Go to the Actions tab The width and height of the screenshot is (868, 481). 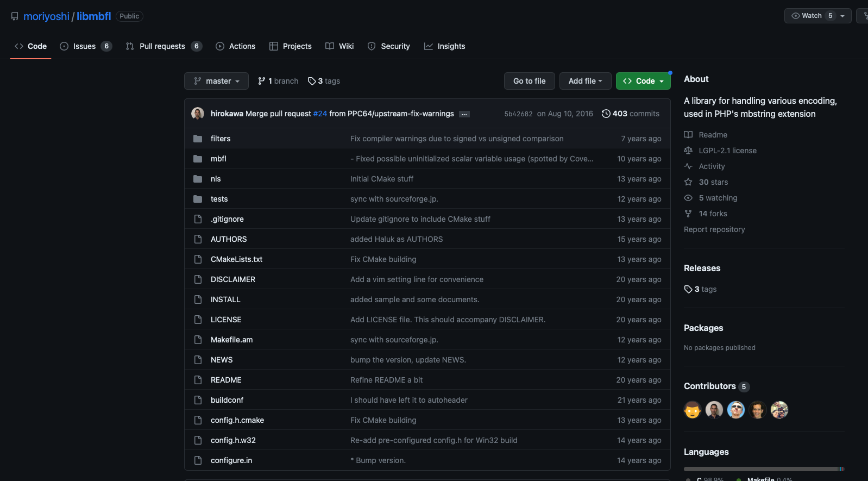point(236,46)
